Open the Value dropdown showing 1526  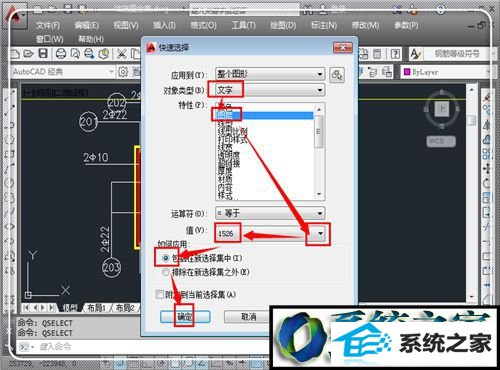[270, 234]
